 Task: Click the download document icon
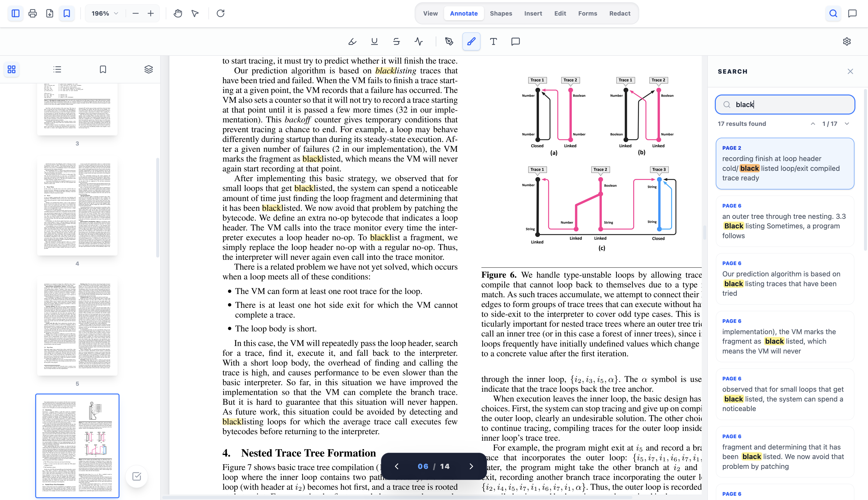(50, 13)
